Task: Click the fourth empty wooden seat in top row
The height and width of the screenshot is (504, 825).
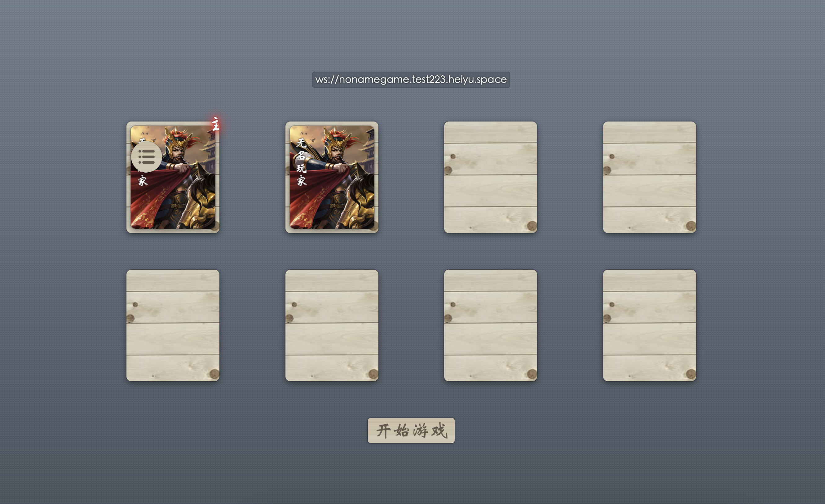Action: tap(649, 177)
